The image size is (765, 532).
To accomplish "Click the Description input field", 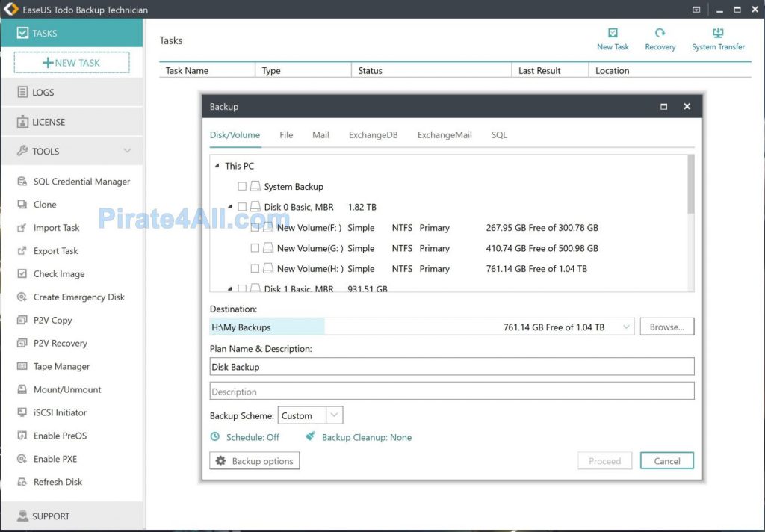I will point(451,392).
